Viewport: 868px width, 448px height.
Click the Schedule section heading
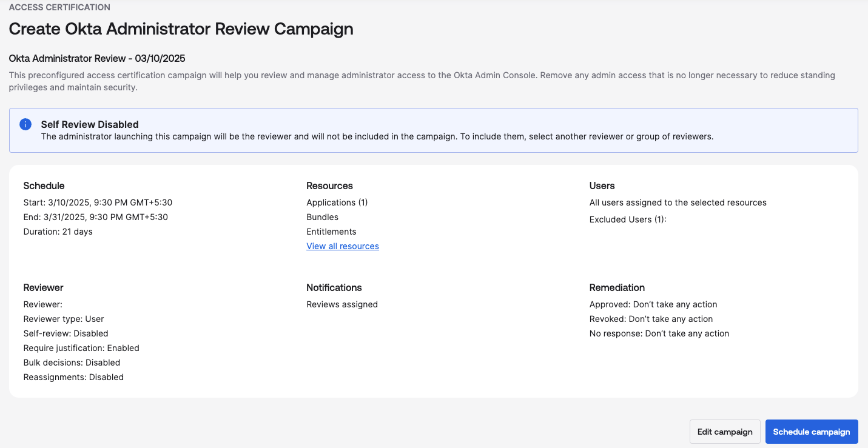(44, 186)
